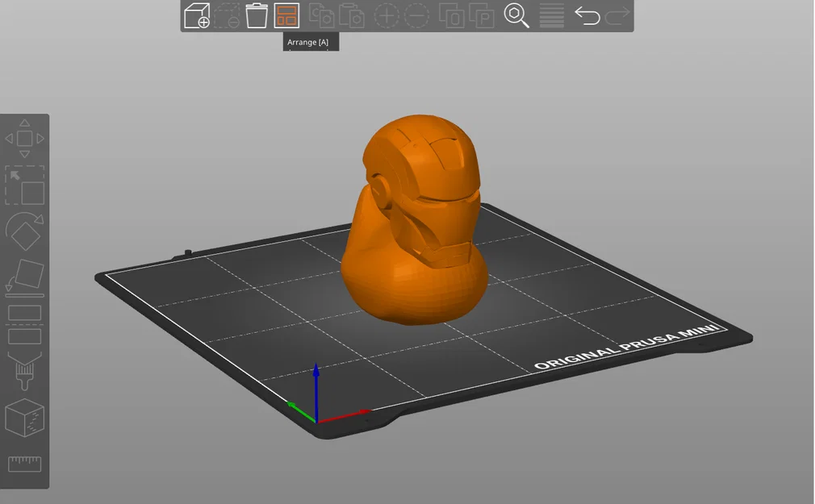The height and width of the screenshot is (504, 815).
Task: Click the Undo arrow
Action: [587, 15]
